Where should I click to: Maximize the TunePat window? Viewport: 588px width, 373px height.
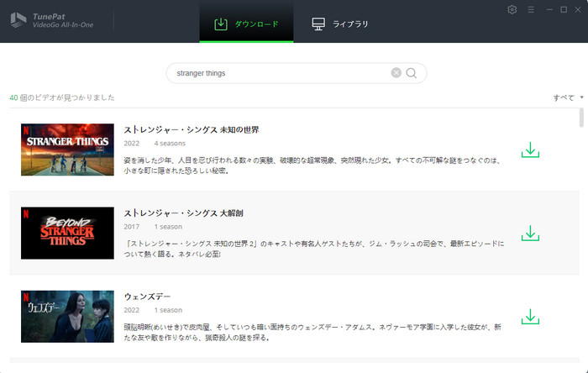(x=564, y=9)
